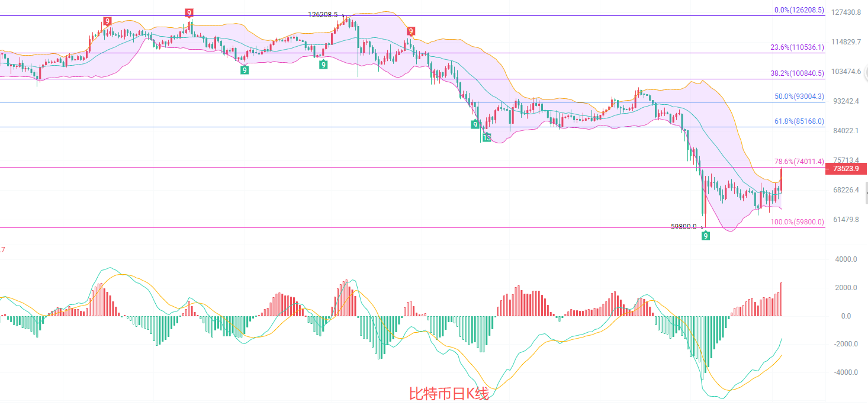Image resolution: width=868 pixels, height=405 pixels.
Task: Click the 127430.8 price axis label
Action: (x=846, y=12)
